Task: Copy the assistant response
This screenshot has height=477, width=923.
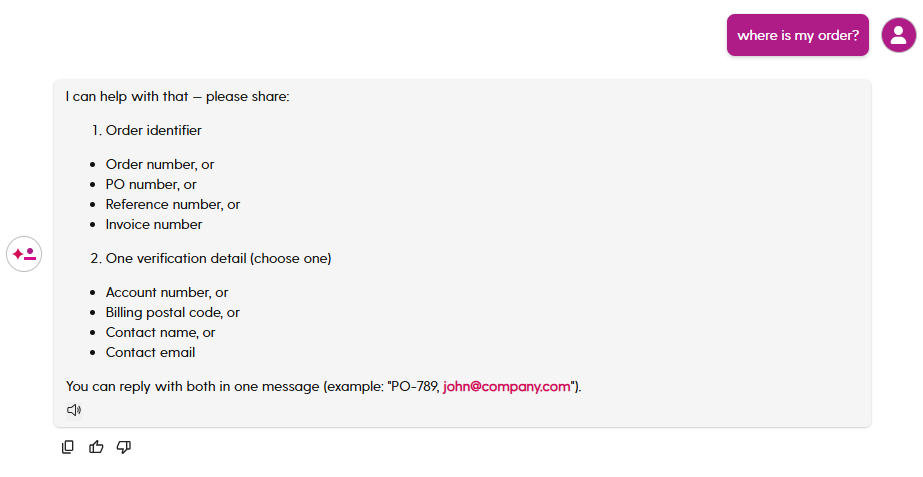Action: (68, 447)
